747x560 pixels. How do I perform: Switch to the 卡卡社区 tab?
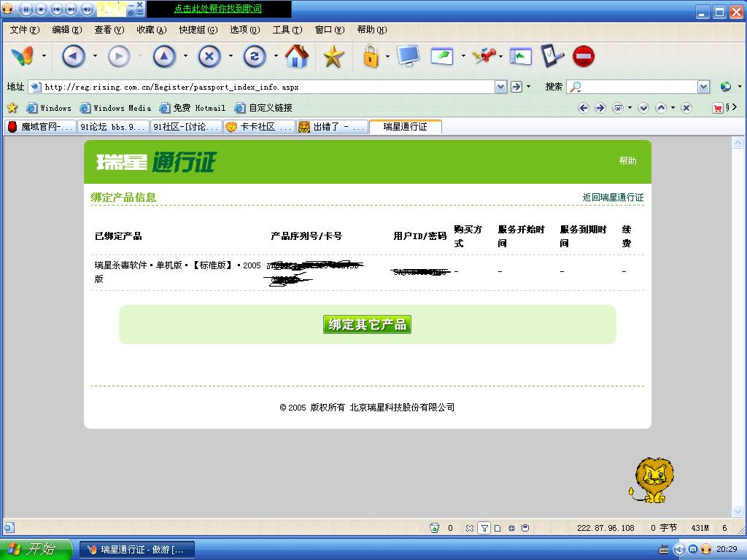259,127
